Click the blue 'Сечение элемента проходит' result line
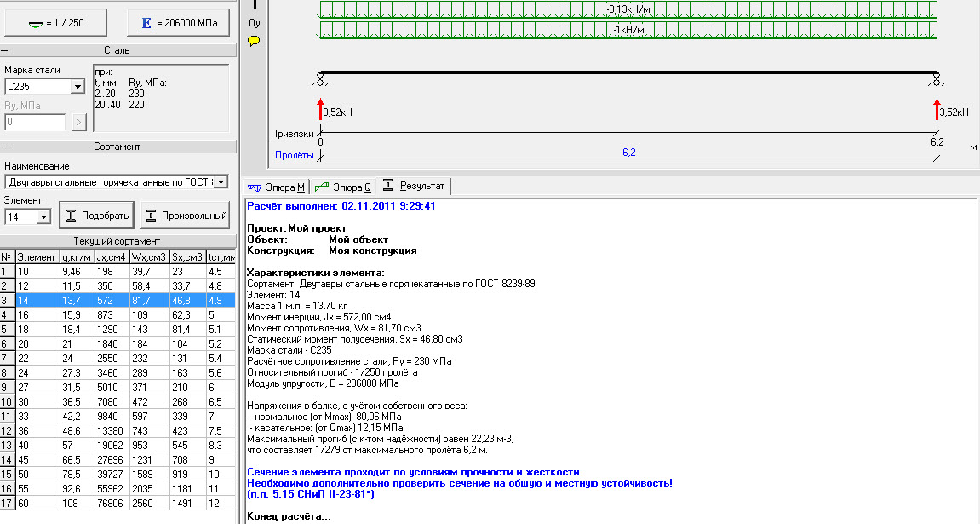980x524 pixels. (415, 472)
